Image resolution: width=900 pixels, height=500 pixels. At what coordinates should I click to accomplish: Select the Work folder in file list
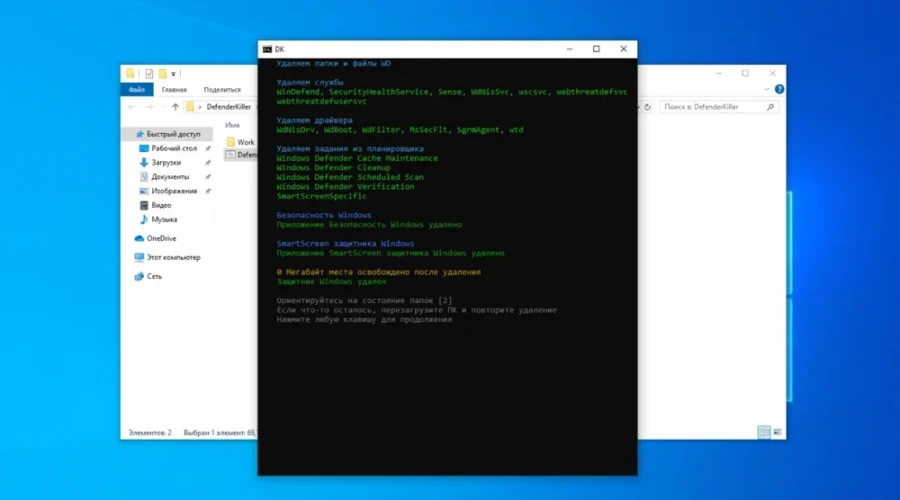245,142
